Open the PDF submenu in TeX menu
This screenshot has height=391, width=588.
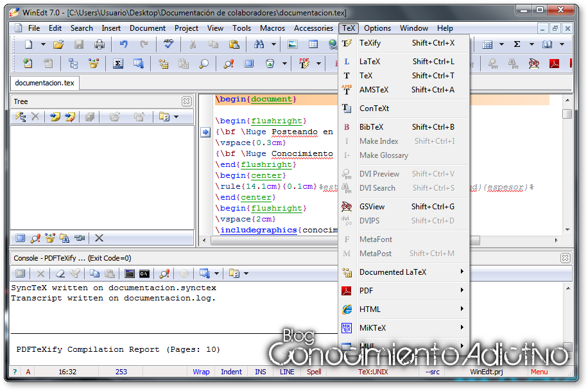(x=404, y=290)
